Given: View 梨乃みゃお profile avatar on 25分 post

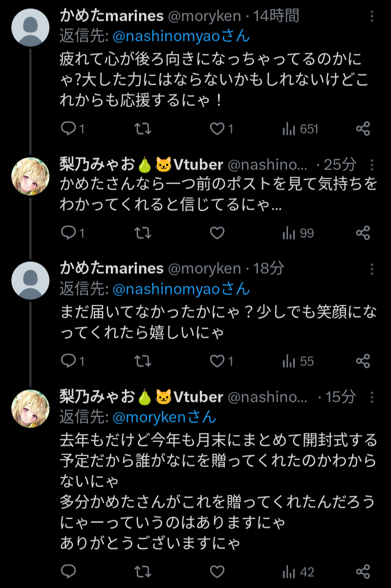Looking at the screenshot, I should [30, 176].
